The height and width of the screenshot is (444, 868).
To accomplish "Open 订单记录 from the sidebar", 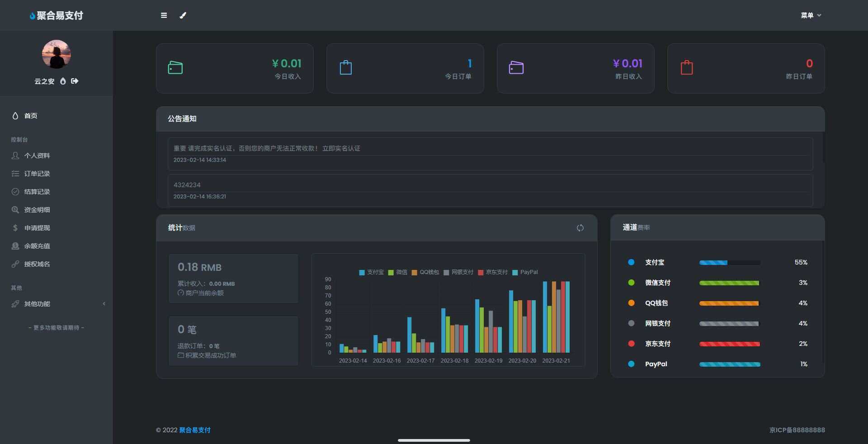I will pos(38,174).
